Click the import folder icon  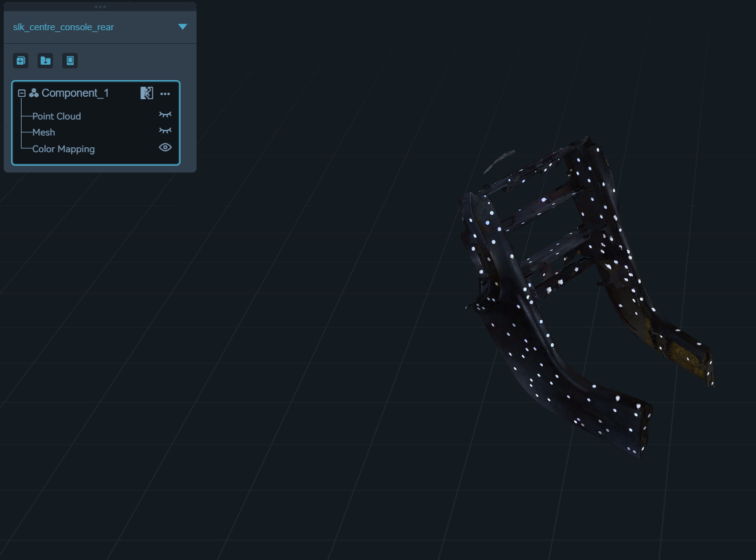tap(46, 60)
